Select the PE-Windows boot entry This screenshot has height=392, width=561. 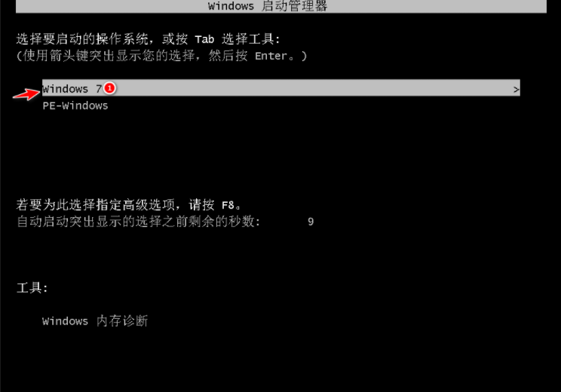(x=75, y=106)
